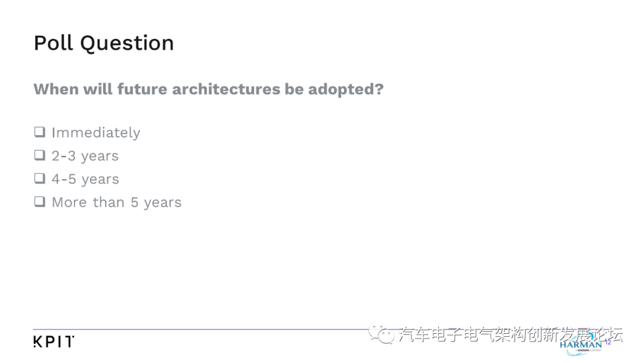Click the purple divider line
This screenshot has height=363, width=644.
(202, 330)
